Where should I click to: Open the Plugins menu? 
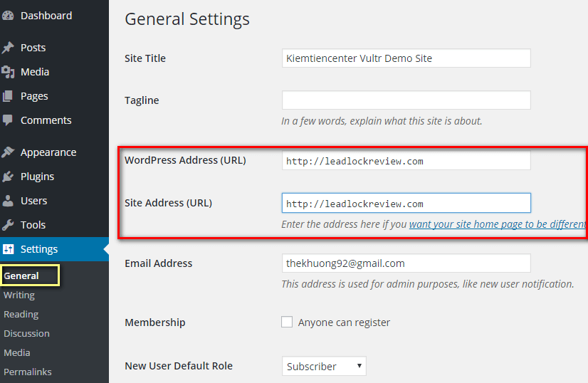click(x=37, y=177)
